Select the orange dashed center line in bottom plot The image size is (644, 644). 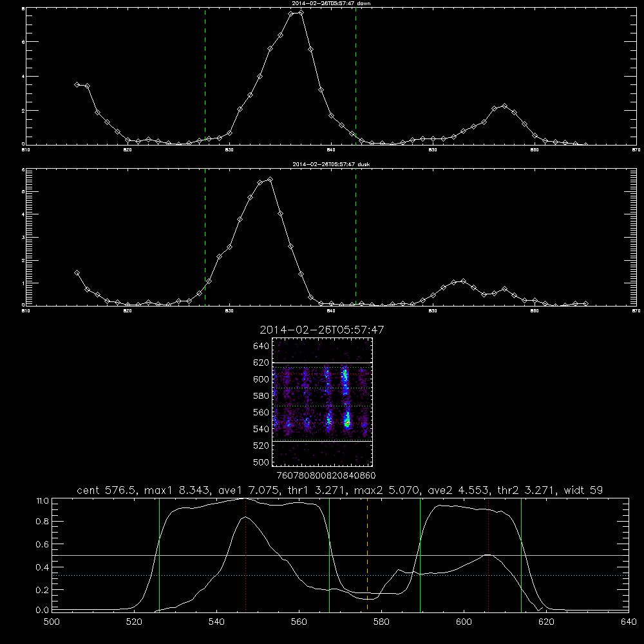click(x=367, y=554)
